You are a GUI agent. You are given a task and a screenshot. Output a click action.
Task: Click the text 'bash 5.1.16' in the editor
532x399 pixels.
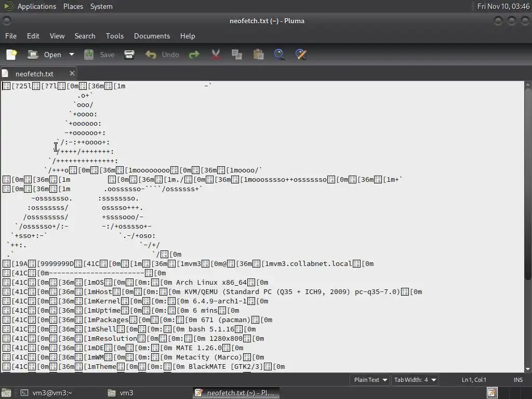(211, 329)
